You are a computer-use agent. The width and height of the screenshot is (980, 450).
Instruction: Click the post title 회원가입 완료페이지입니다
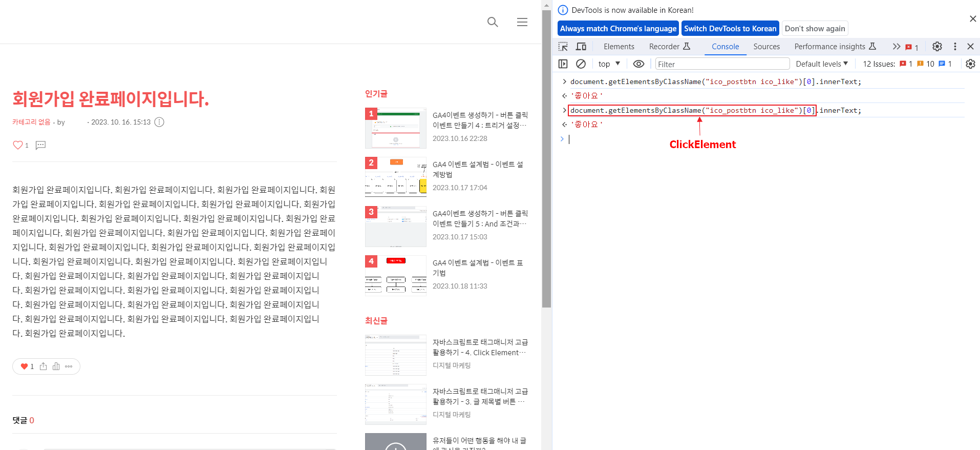pyautogui.click(x=111, y=98)
